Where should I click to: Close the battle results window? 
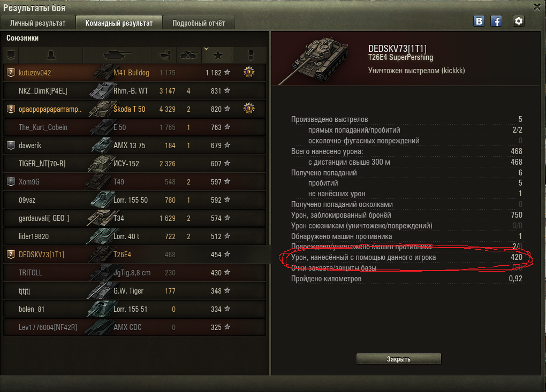point(537,7)
